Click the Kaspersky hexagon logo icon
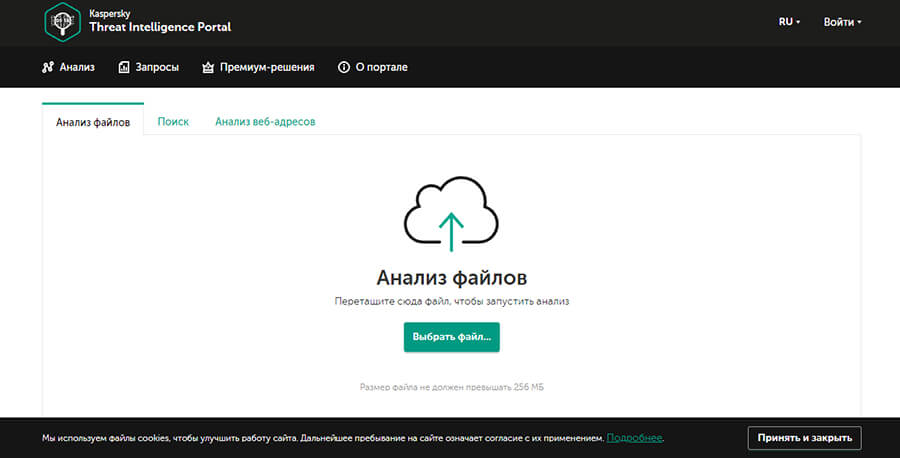900x458 pixels. pyautogui.click(x=62, y=22)
